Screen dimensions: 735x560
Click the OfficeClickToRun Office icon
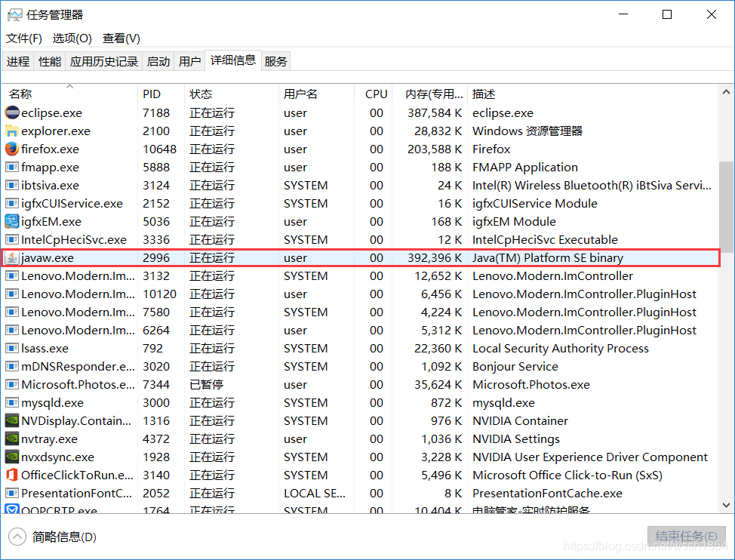click(x=12, y=475)
